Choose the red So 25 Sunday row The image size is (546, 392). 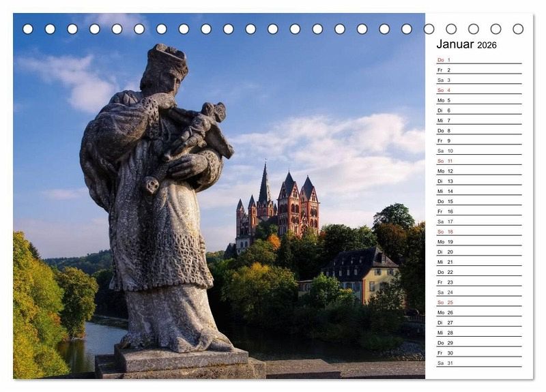tap(478, 302)
